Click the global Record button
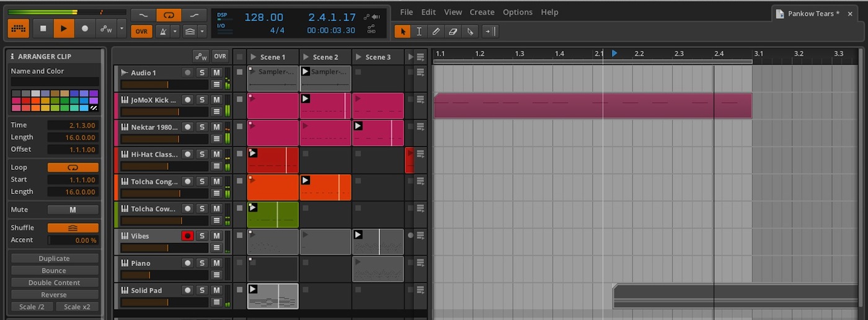Screen dimensions: 868x320 [x=85, y=29]
